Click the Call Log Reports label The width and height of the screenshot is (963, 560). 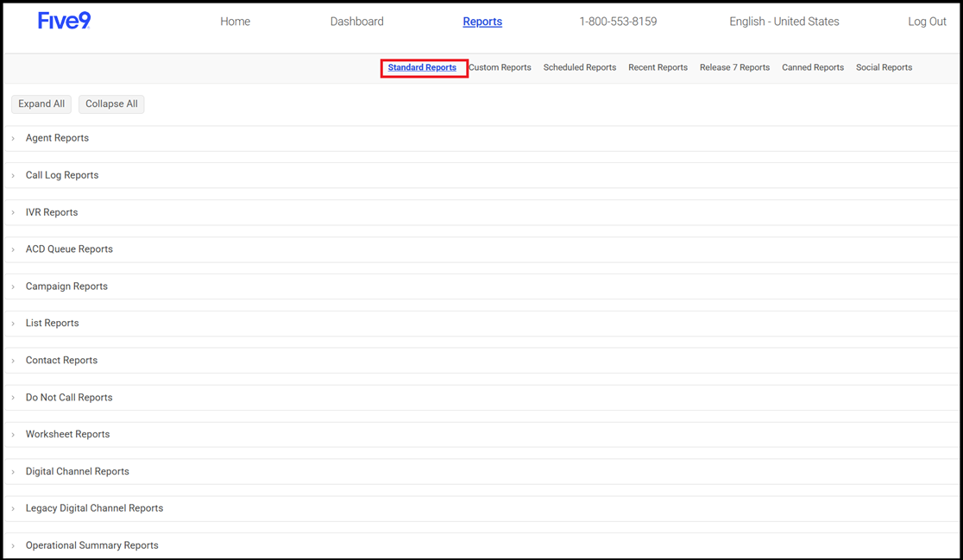point(62,175)
